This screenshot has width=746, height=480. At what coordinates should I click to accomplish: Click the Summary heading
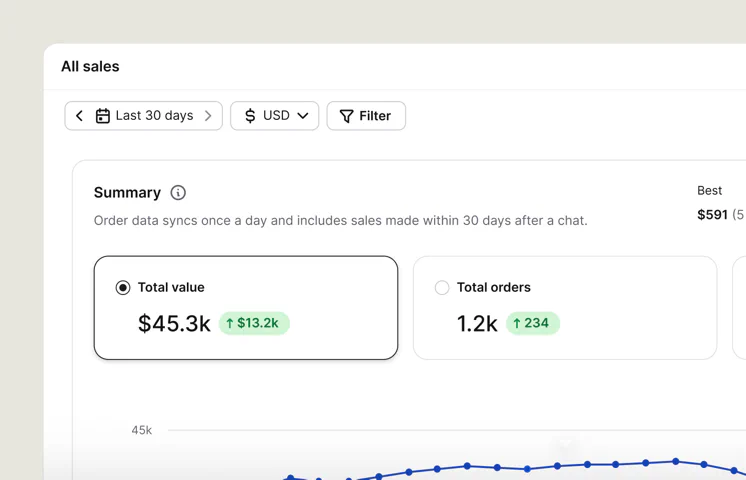[128, 193]
